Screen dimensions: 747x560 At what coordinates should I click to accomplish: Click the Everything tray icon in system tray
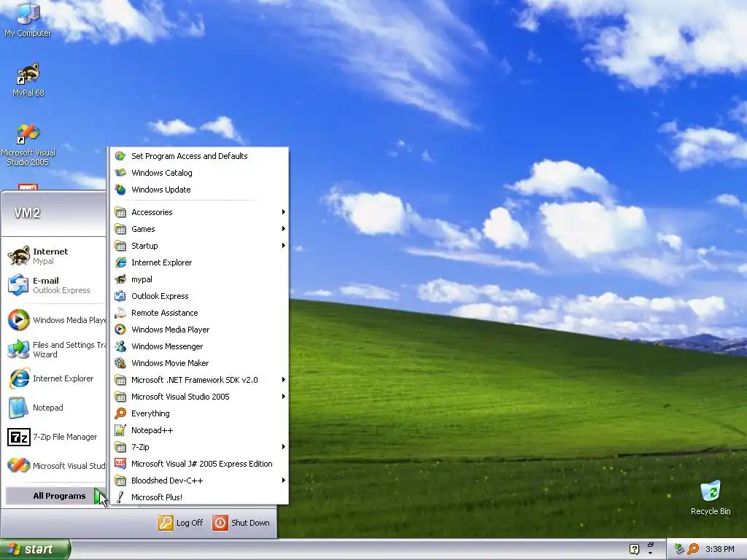click(x=694, y=549)
